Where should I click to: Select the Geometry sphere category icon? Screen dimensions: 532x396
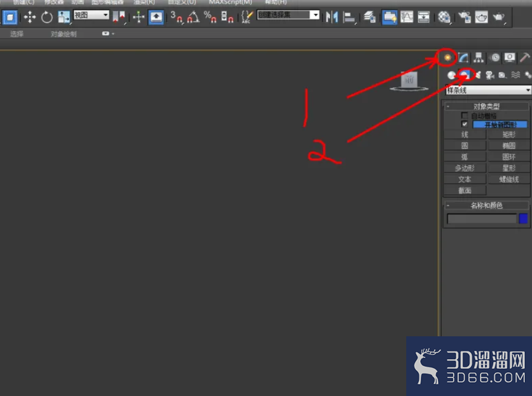452,75
